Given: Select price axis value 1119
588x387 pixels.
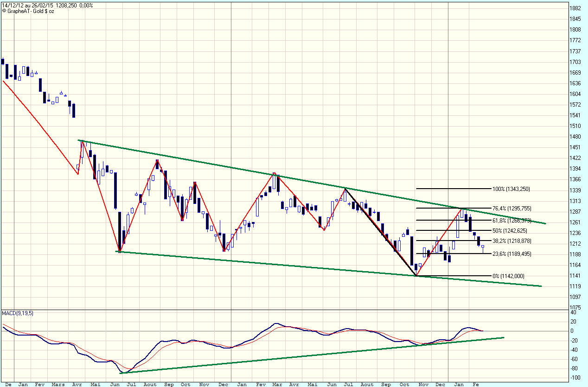Looking at the screenshot, I should pyautogui.click(x=575, y=286).
